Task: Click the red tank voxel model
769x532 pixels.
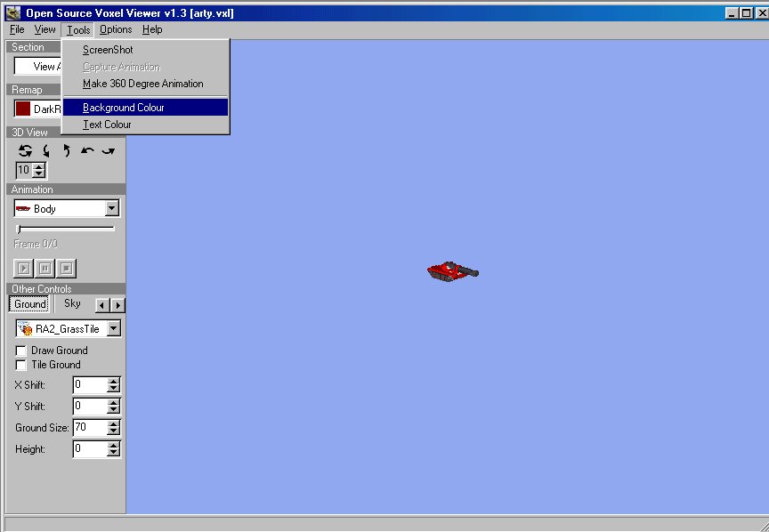Action: pyautogui.click(x=452, y=271)
